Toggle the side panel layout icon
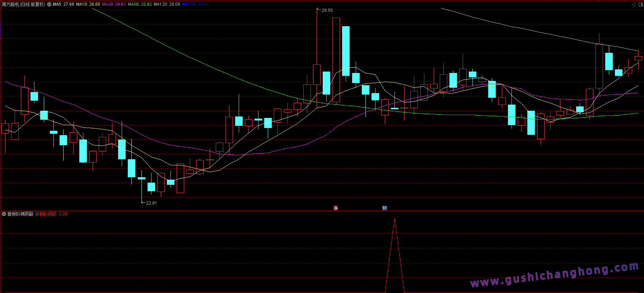Image resolution: width=644 pixels, height=293 pixels. pyautogui.click(x=641, y=4)
